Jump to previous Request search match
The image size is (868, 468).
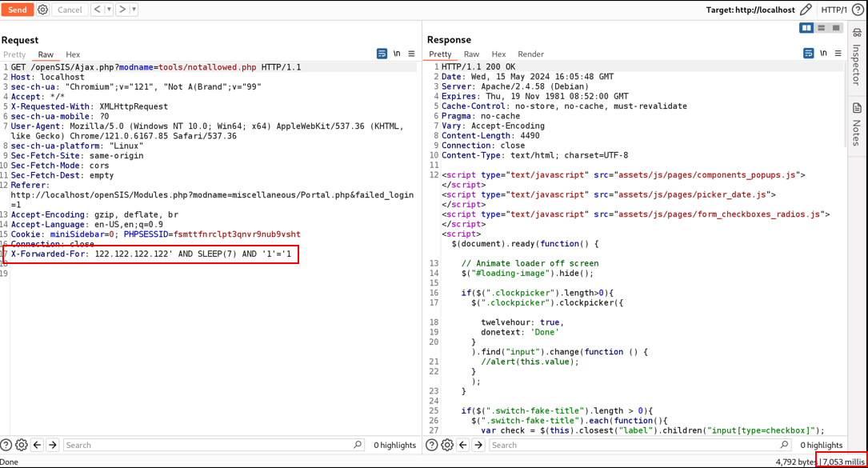(37, 445)
